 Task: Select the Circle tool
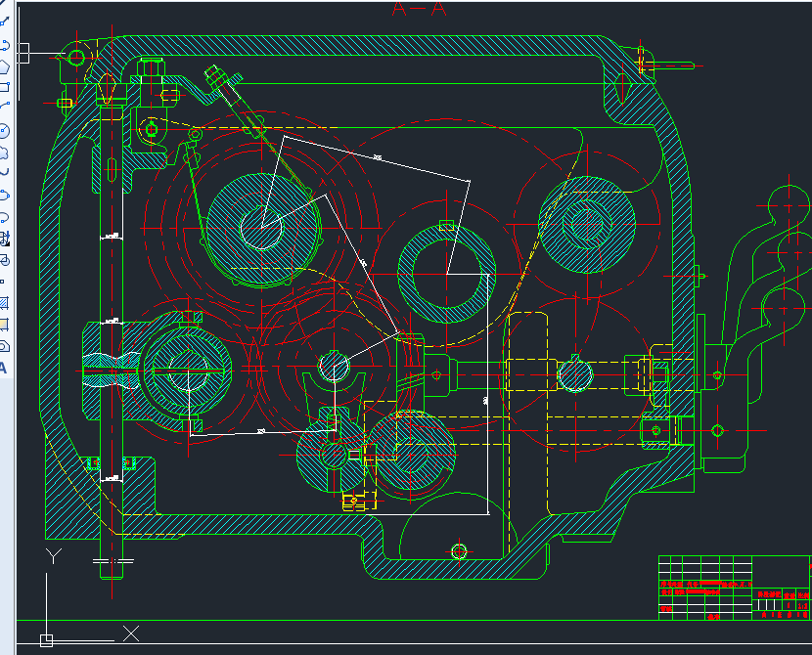click(4, 130)
